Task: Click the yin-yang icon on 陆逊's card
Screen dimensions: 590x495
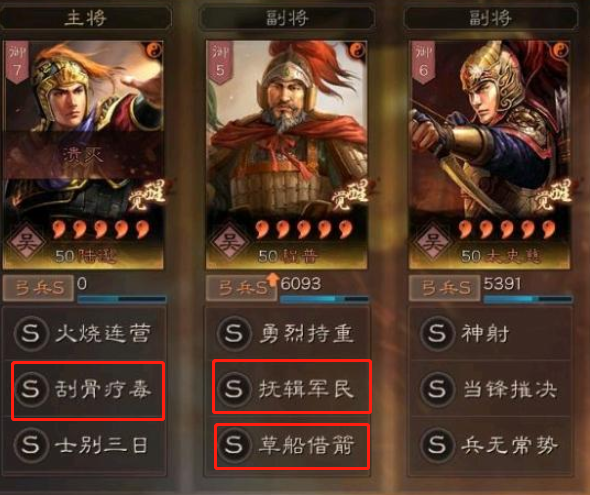Action: [155, 49]
